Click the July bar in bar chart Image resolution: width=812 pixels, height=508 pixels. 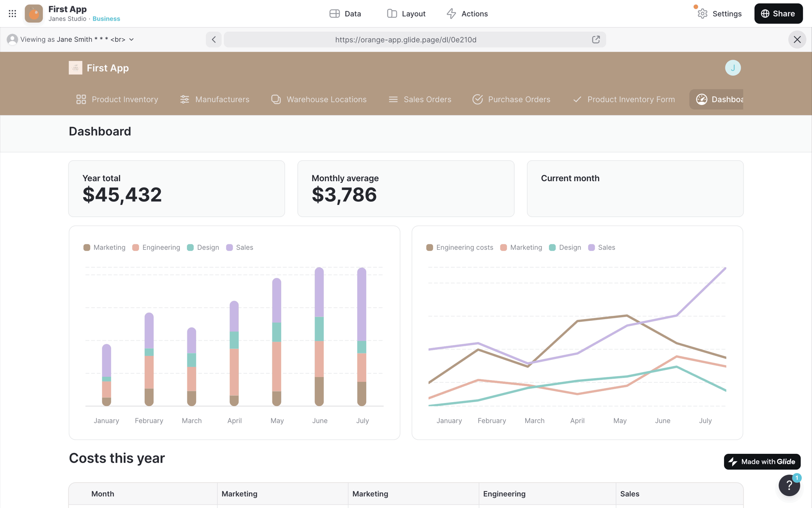coord(362,337)
